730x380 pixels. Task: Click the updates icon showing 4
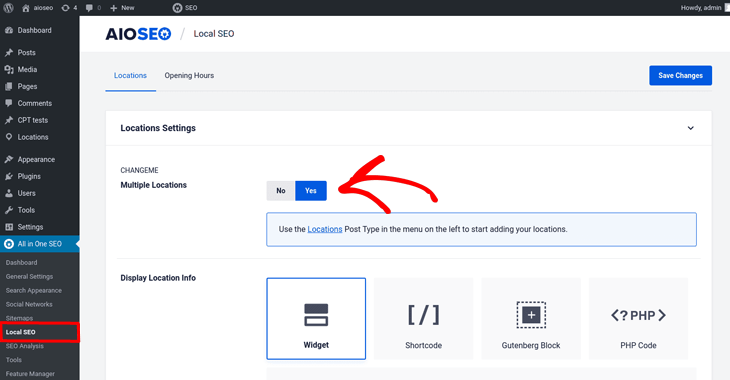(x=66, y=8)
